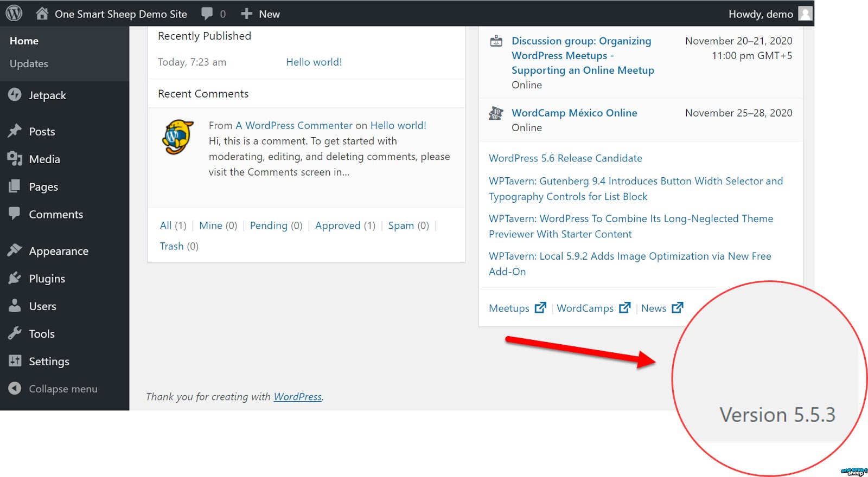This screenshot has height=477, width=868.
Task: Open the Pages menu label
Action: pos(43,187)
